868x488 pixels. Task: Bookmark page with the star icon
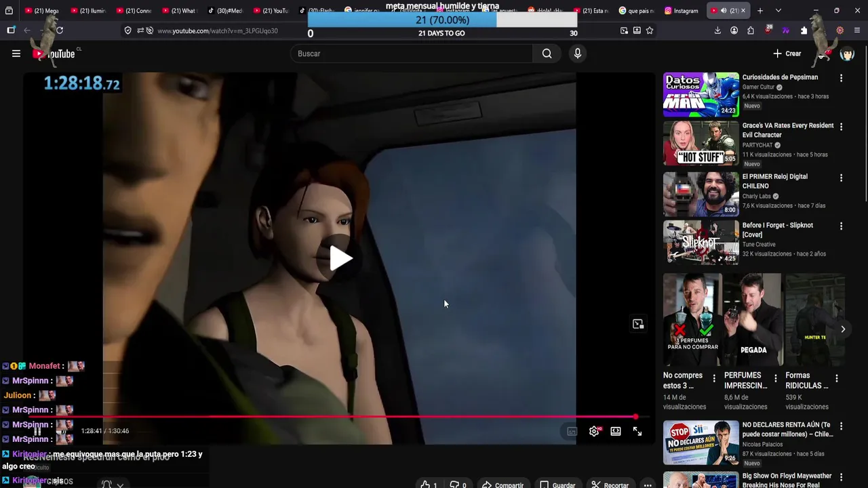(650, 30)
